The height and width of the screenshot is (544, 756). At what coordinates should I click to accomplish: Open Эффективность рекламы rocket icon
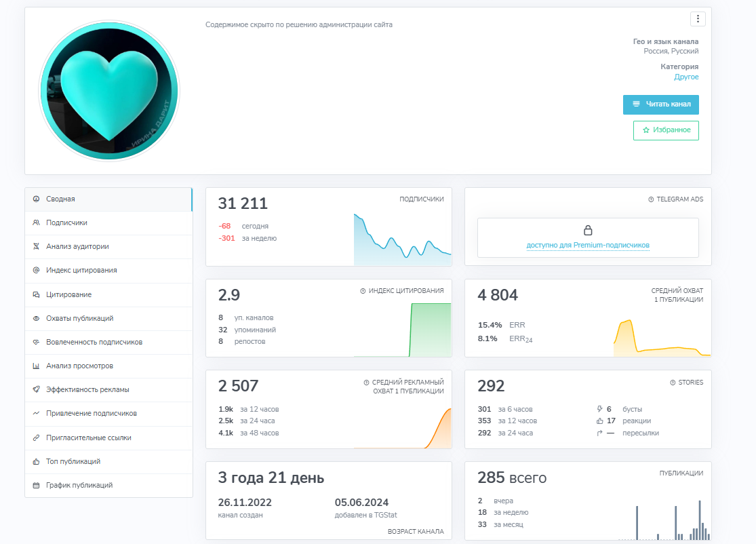tap(36, 390)
